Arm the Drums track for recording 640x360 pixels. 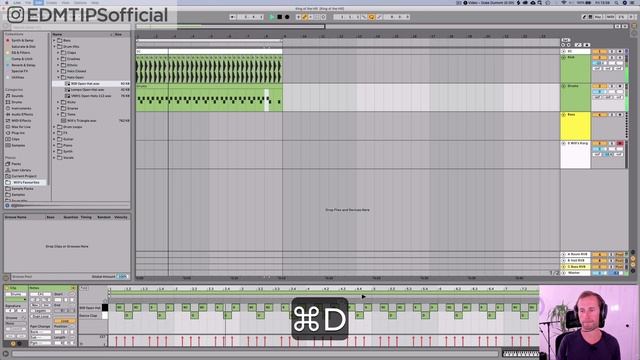coord(620,86)
